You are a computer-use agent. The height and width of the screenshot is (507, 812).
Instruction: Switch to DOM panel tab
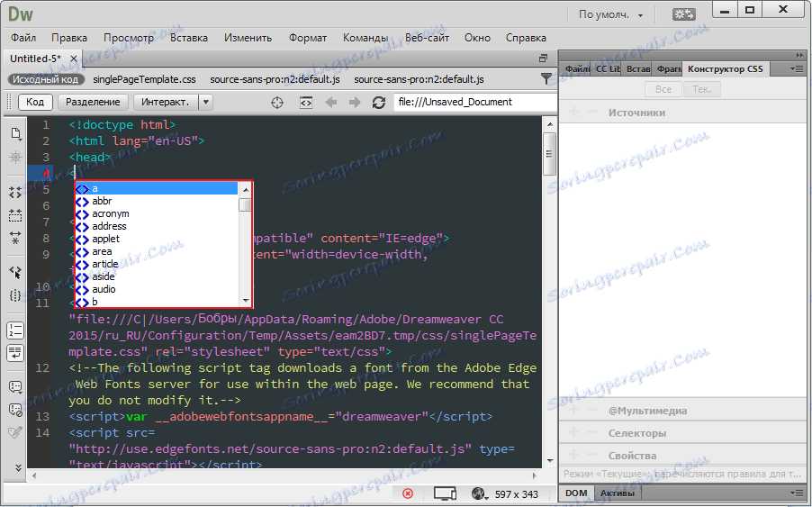(576, 493)
